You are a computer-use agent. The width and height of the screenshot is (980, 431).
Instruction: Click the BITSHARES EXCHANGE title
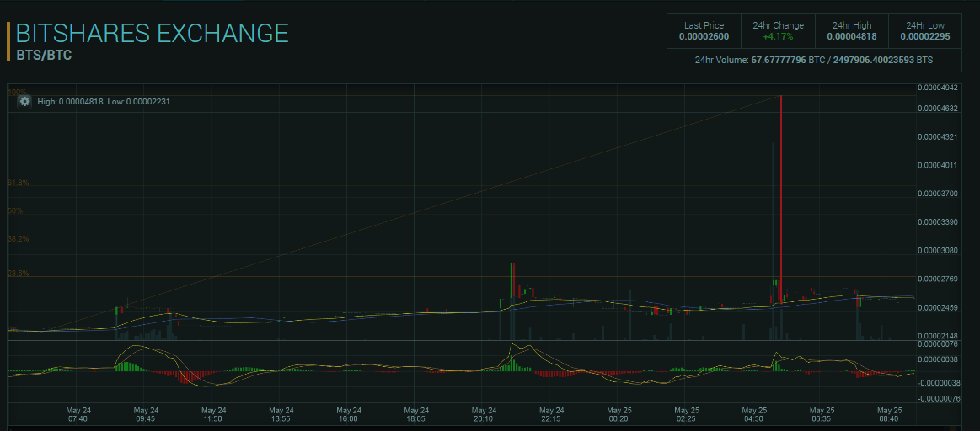point(152,33)
